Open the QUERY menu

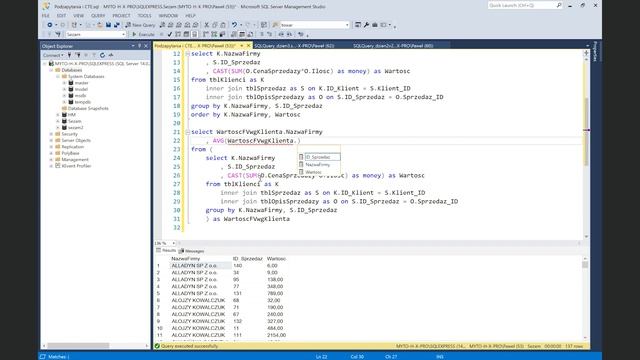pos(98,16)
